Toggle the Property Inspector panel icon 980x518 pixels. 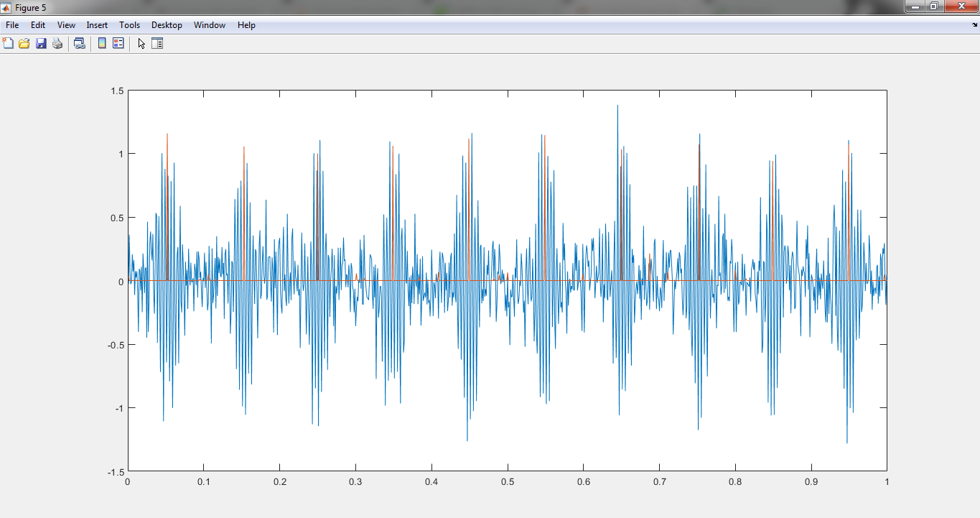[157, 43]
